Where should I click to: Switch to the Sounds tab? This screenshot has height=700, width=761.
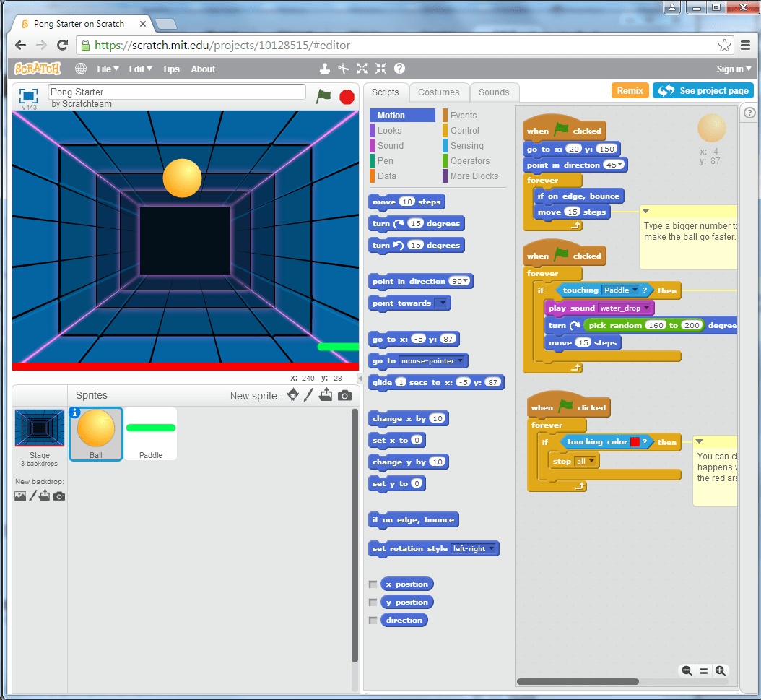pos(494,92)
